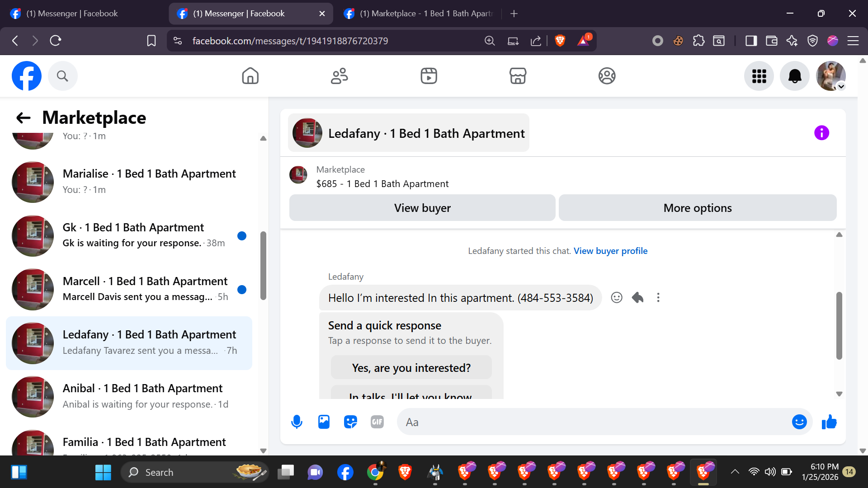Click the chat messages scrollbar

pyautogui.click(x=839, y=325)
